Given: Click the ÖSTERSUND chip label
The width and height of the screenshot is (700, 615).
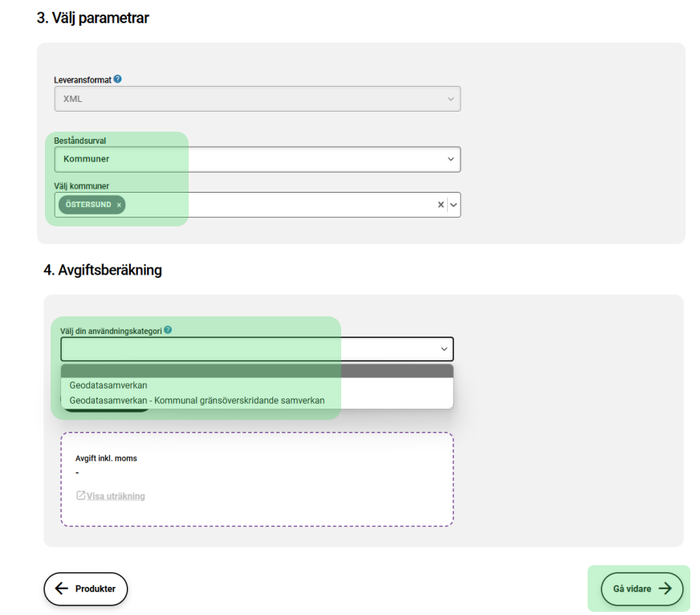Looking at the screenshot, I should click(88, 205).
